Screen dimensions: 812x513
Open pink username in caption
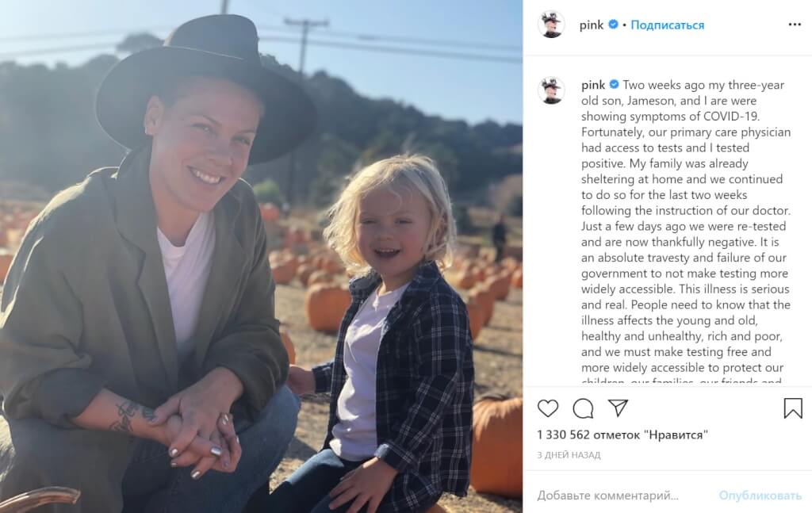click(593, 85)
